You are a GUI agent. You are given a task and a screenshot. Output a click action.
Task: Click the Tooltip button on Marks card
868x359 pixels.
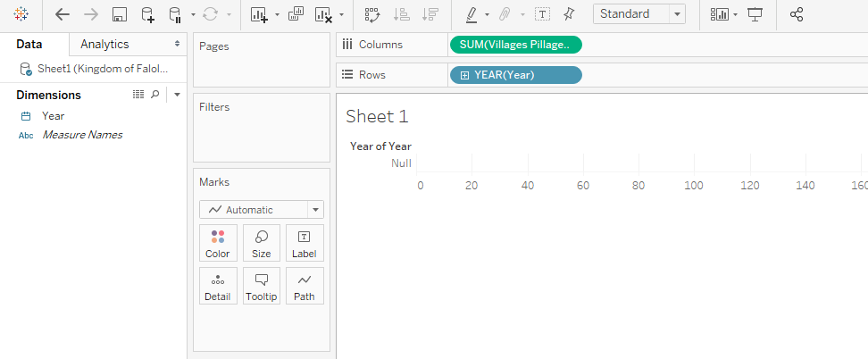(x=262, y=286)
